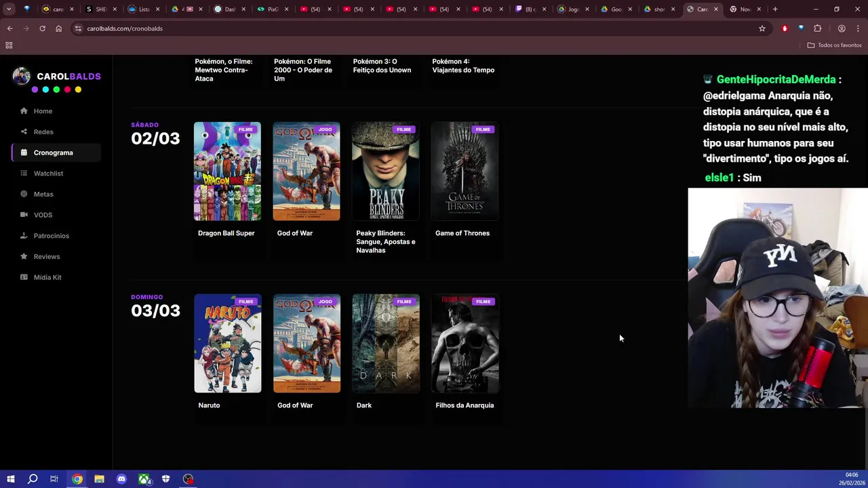Screen dimensions: 868x488
Task: Switch to the Nova browser tab
Action: click(x=745, y=9)
